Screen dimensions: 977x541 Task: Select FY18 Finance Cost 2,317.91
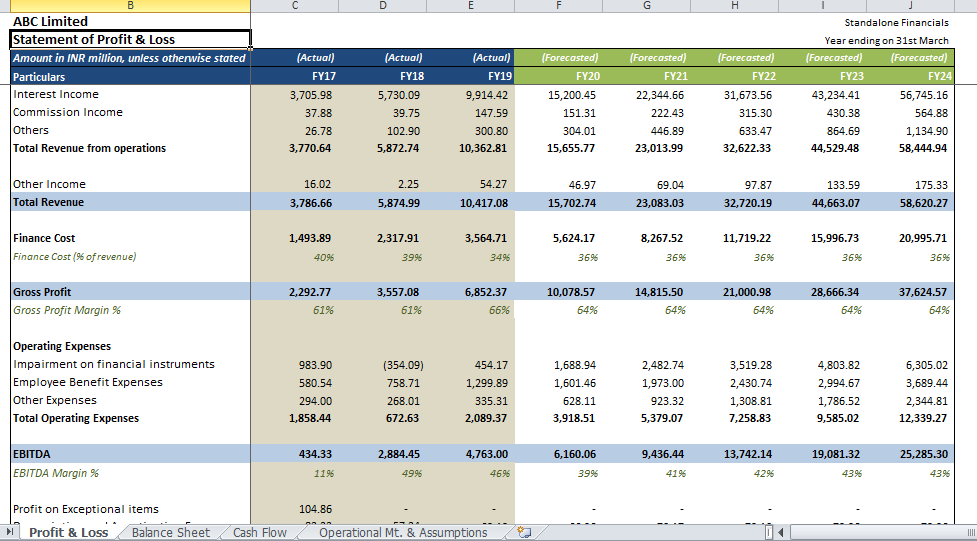398,239
